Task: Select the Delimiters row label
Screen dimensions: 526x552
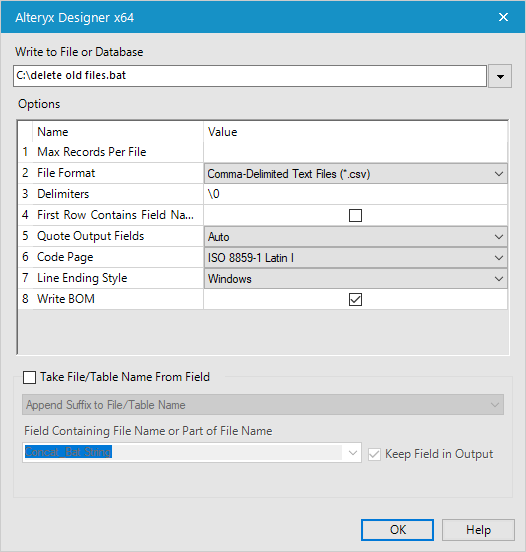Action: 63,194
